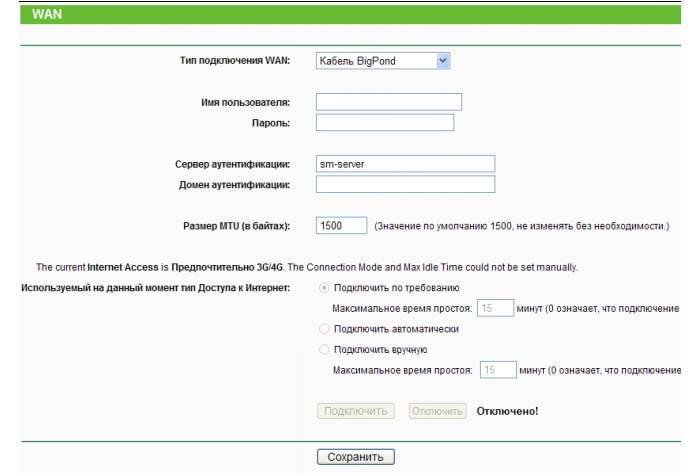This screenshot has height=473, width=700.
Task: Select Подключить автоматически radio button
Action: click(324, 329)
